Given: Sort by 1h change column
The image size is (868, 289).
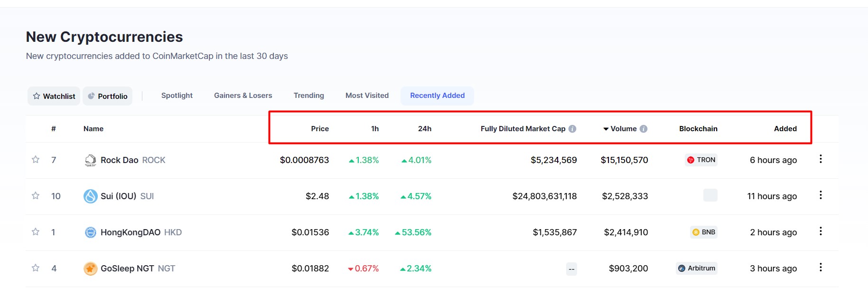Looking at the screenshot, I should 375,129.
